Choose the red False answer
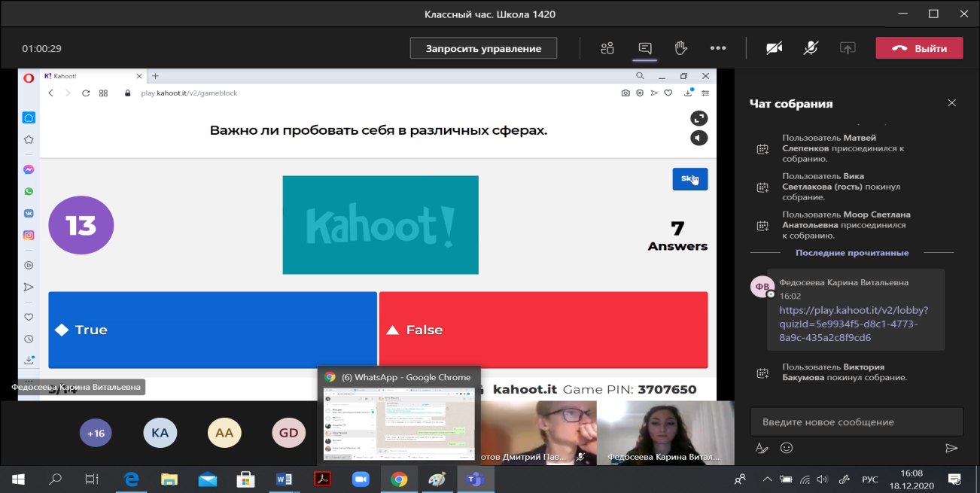This screenshot has height=493, width=980. point(543,330)
